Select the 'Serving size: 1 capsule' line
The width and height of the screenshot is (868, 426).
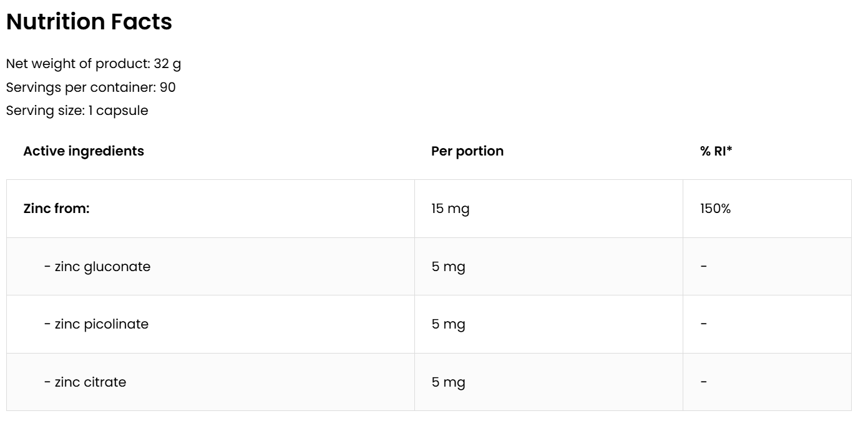coord(77,111)
